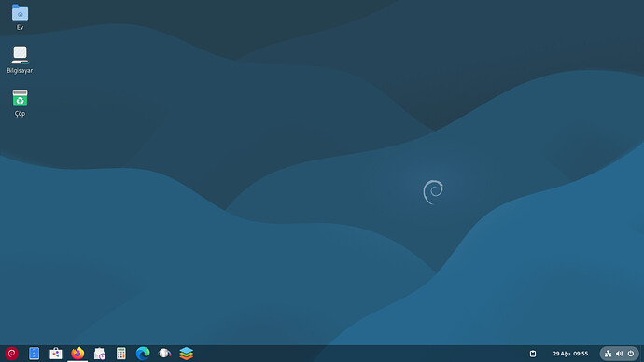Select the Çöp trash desktop icon
The width and height of the screenshot is (644, 362).
point(20,103)
